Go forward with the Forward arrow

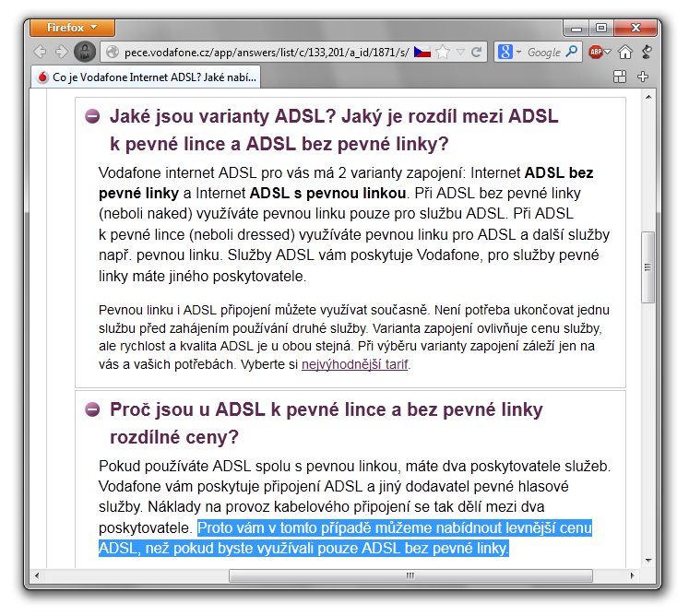(x=62, y=52)
